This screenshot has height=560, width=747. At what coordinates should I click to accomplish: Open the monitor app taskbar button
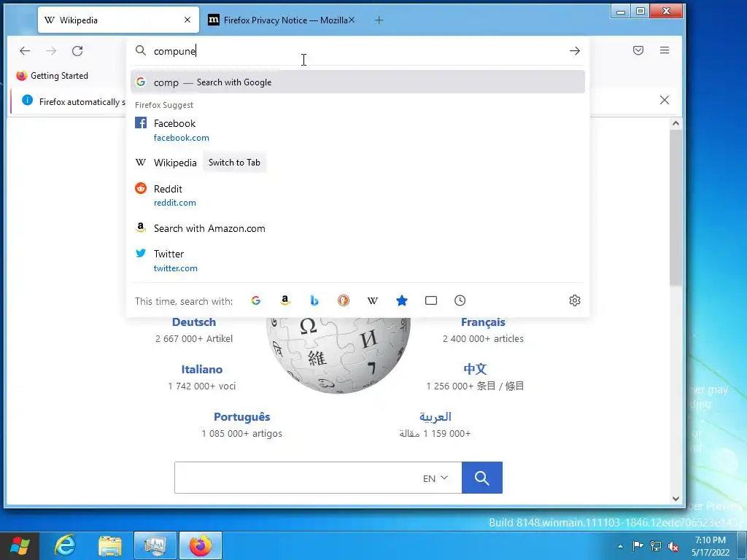click(155, 545)
